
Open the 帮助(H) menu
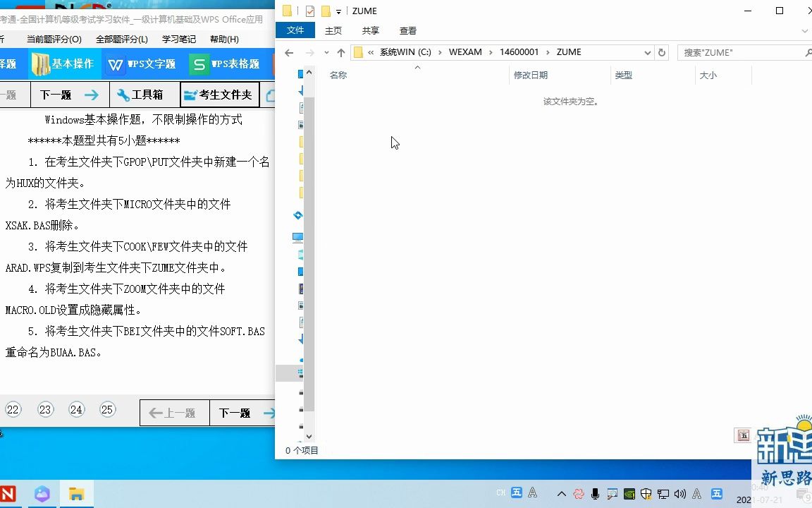[223, 39]
